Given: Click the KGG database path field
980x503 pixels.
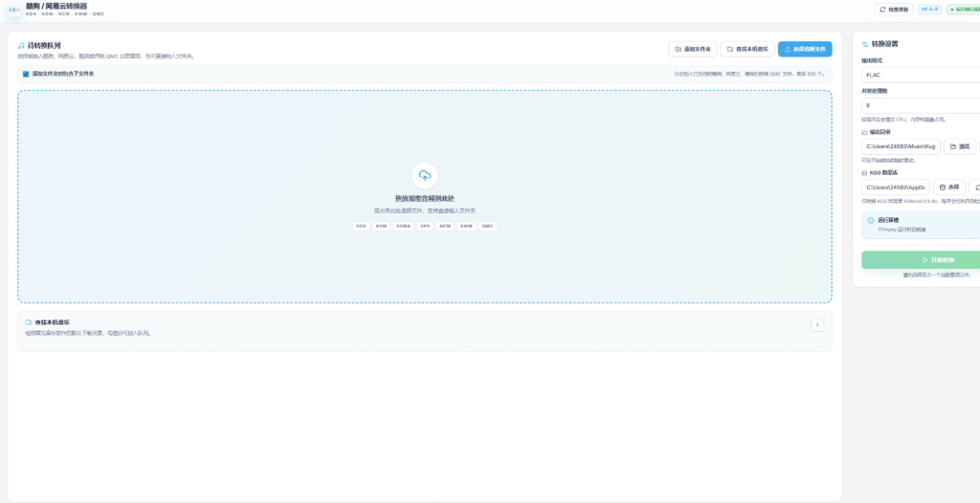Looking at the screenshot, I should [x=896, y=187].
